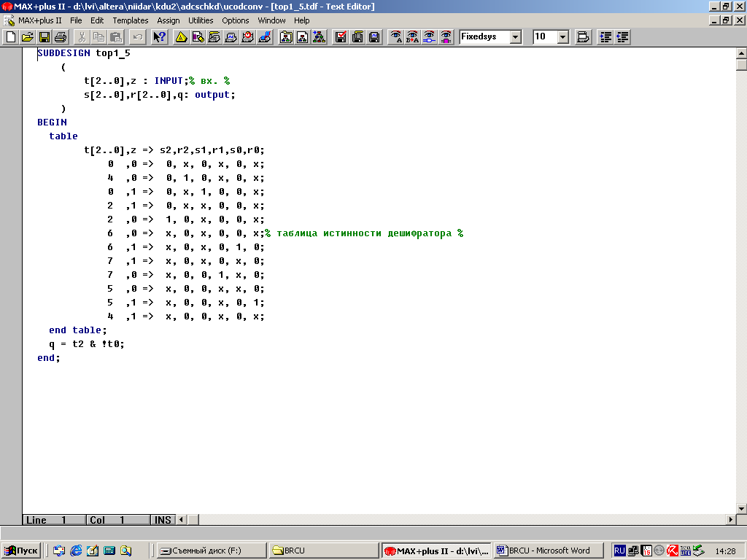Click the Paste clipboard icon

pyautogui.click(x=115, y=36)
